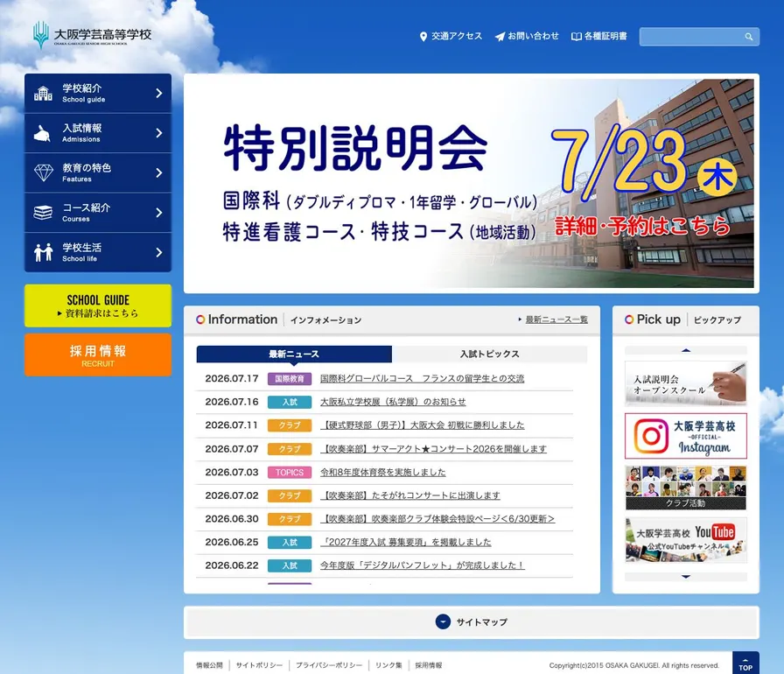
Task: Open the 大阪学芸高校 YouTube channel banner
Action: 685,540
